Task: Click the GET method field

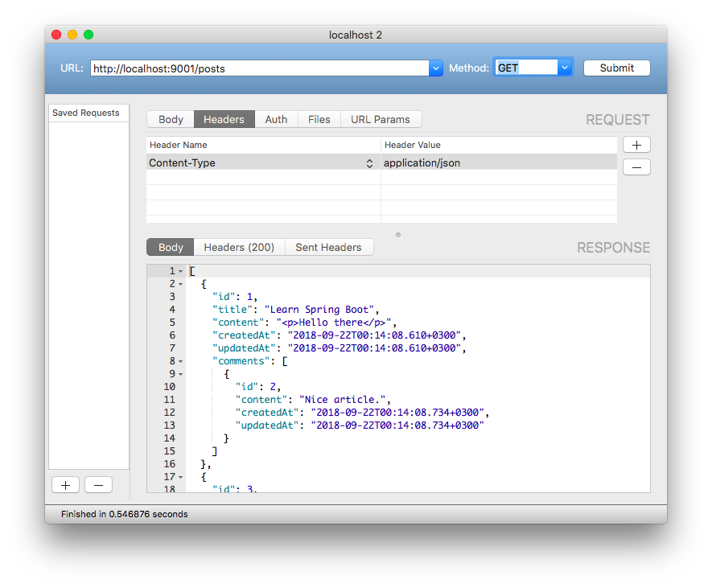Action: point(526,68)
